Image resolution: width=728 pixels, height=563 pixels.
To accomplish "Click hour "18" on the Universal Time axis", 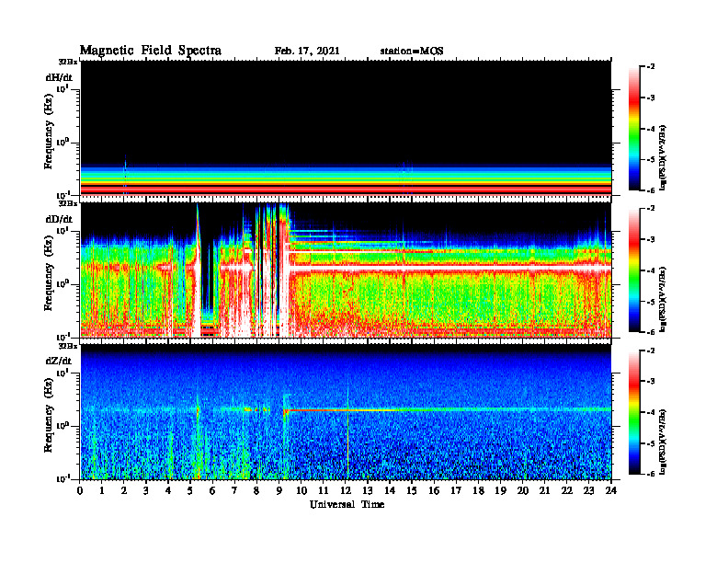I will (x=478, y=490).
